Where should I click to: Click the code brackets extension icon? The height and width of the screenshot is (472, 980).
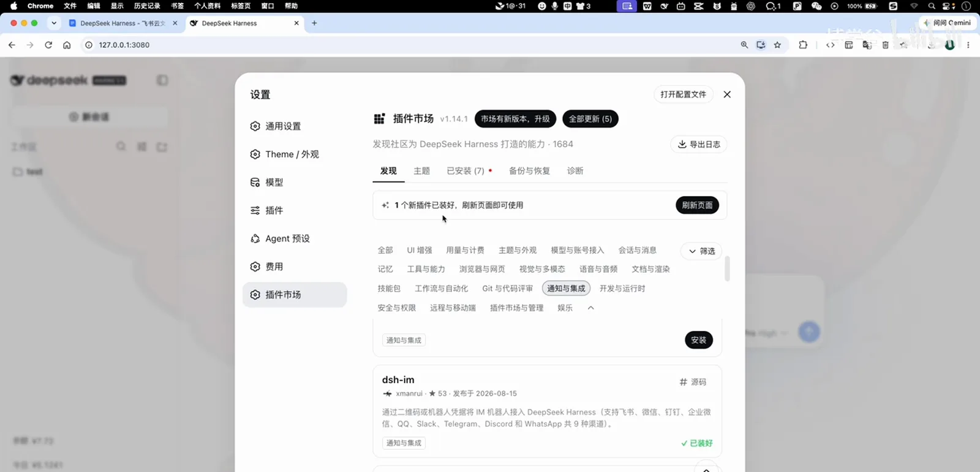click(831, 45)
